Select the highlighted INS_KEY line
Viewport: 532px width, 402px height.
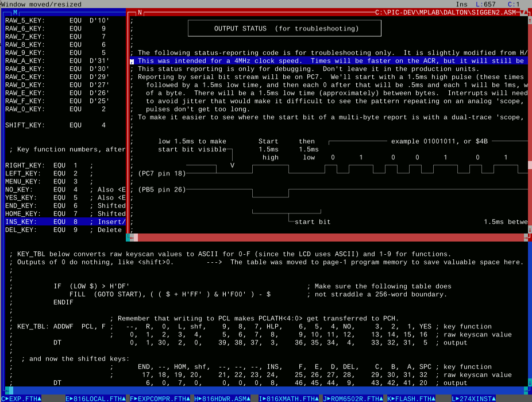click(x=63, y=221)
